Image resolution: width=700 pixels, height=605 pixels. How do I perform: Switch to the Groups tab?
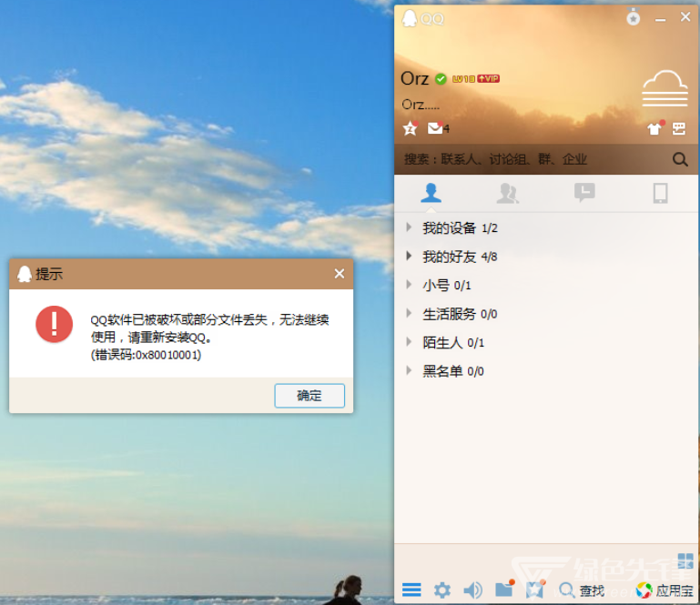[x=508, y=193]
